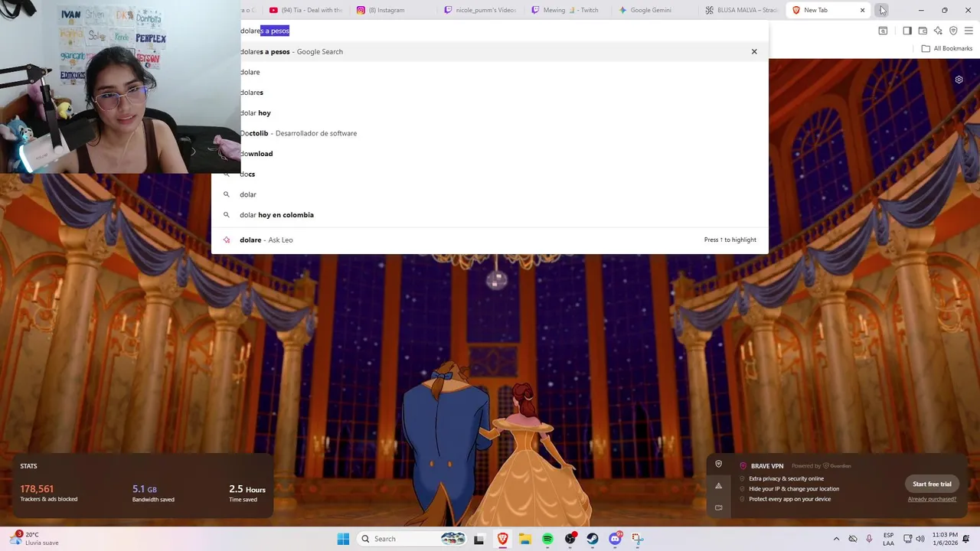This screenshot has height=551, width=980.
Task: Switch to the BLUSA MALVA tab
Action: [x=741, y=10]
